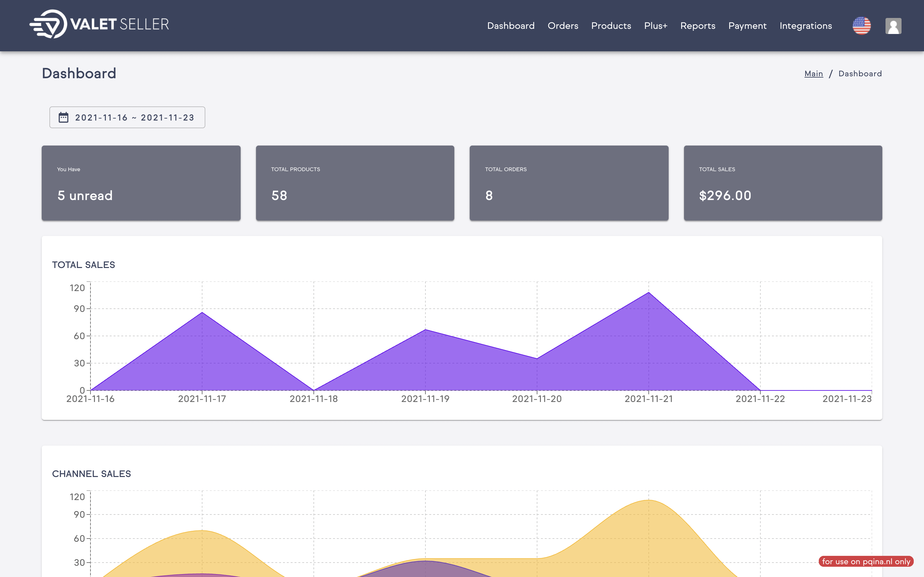Screen dimensions: 924x577
Task: Click the Total Orders 8 card
Action: coord(569,183)
